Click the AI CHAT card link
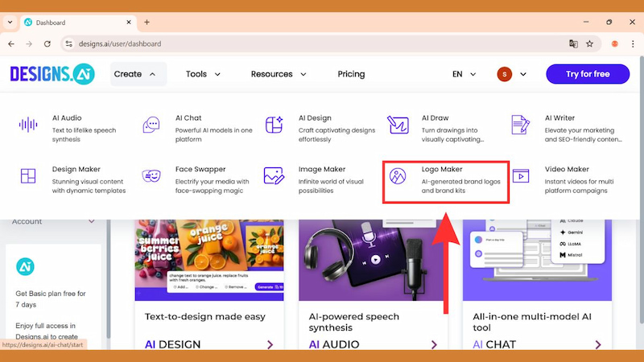644x362 pixels. pos(494,344)
